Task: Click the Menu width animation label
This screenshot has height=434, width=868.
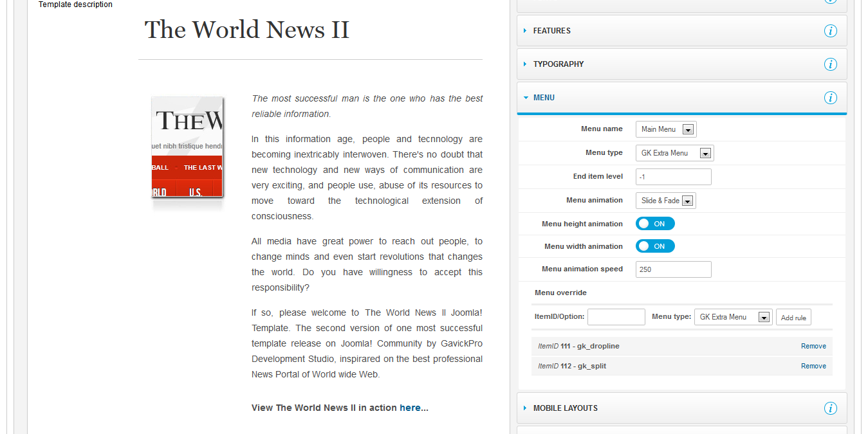Action: coord(584,246)
